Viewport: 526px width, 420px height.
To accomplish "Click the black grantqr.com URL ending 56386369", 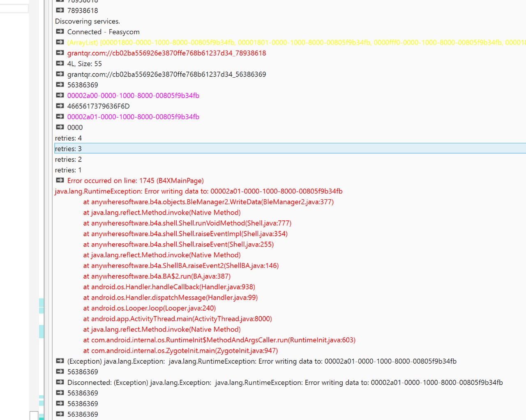I will tap(166, 74).
